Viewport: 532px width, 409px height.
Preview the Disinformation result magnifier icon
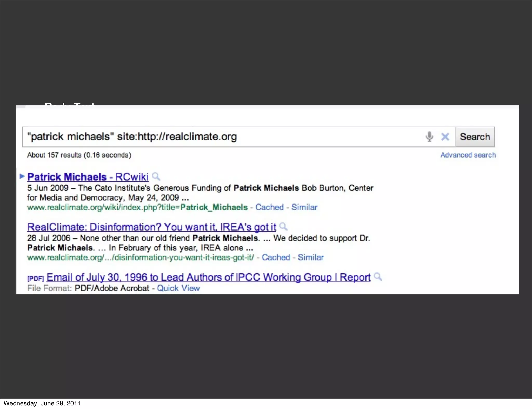pyautogui.click(x=283, y=227)
